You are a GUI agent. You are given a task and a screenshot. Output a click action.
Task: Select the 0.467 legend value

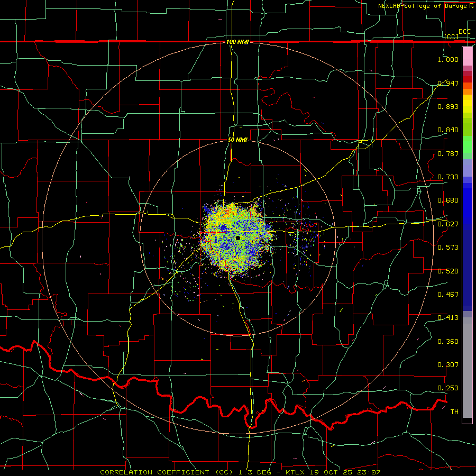448,295
